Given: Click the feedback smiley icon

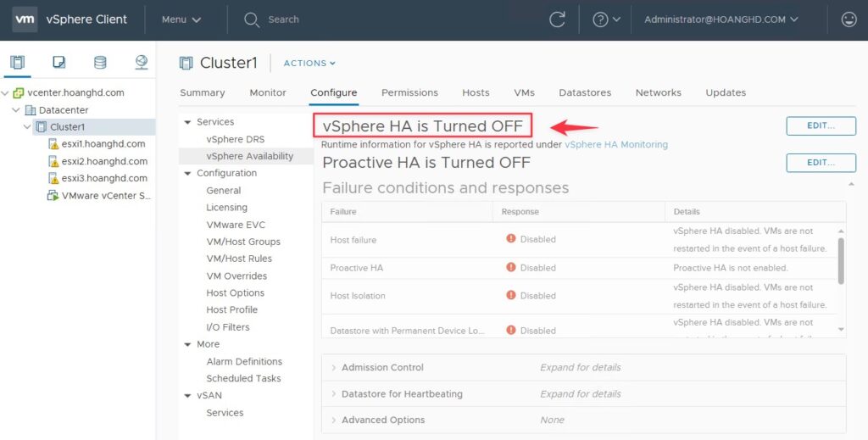Looking at the screenshot, I should click(x=849, y=19).
